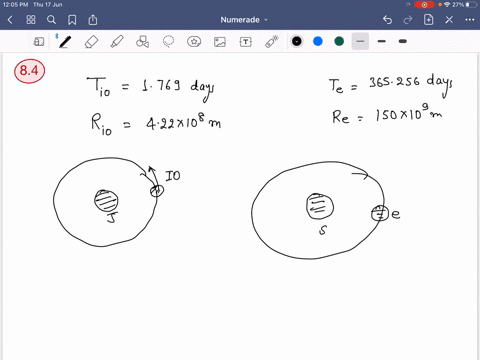The height and width of the screenshot is (360, 480).
Task: Select the Shapes tool
Action: (x=143, y=42)
